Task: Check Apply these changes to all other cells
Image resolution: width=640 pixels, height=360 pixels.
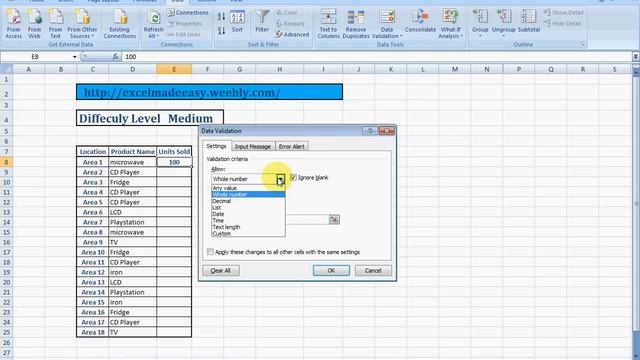Action: [x=210, y=252]
